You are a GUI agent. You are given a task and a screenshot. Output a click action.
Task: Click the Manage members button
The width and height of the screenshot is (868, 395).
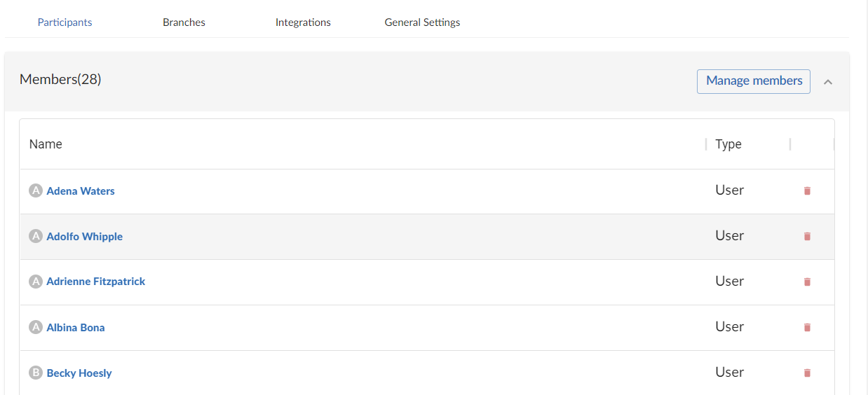[x=754, y=81]
